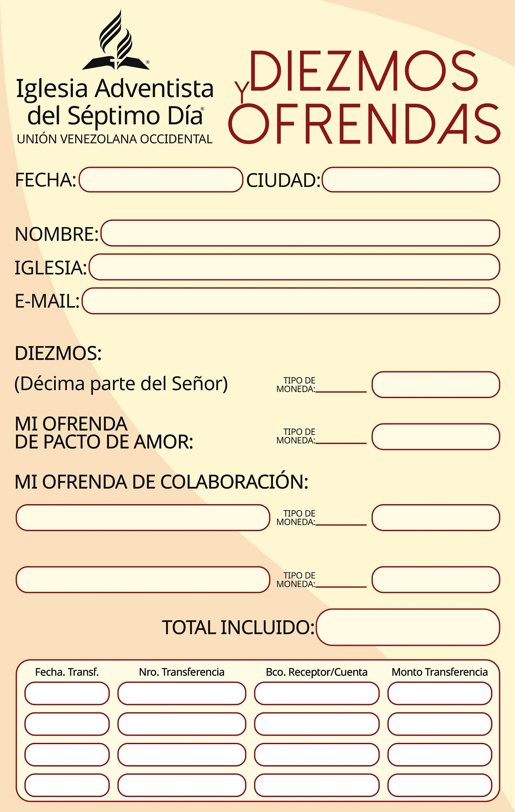Select the CIUDAD input field
Screen dimensions: 515x812
click(x=411, y=179)
